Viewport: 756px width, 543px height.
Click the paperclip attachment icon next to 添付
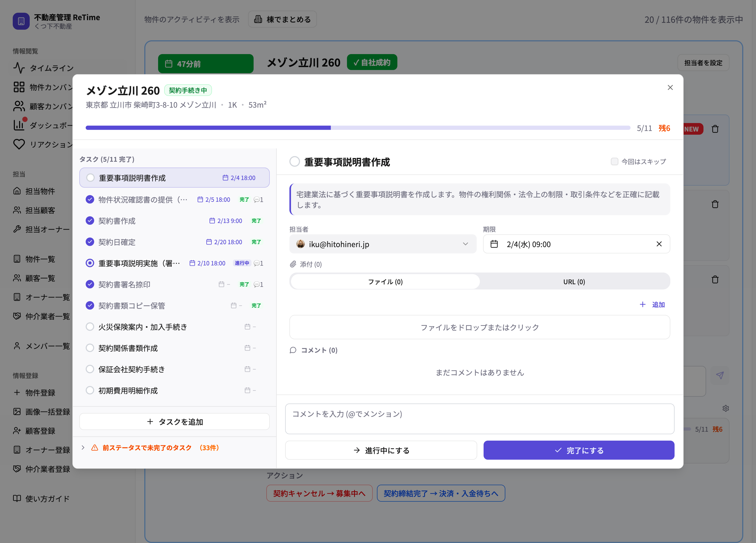pyautogui.click(x=293, y=264)
